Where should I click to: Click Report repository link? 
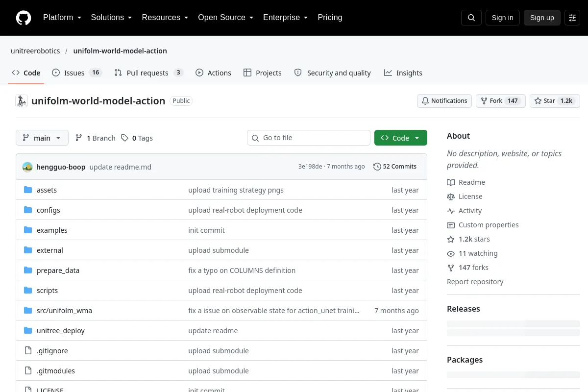pyautogui.click(x=475, y=282)
